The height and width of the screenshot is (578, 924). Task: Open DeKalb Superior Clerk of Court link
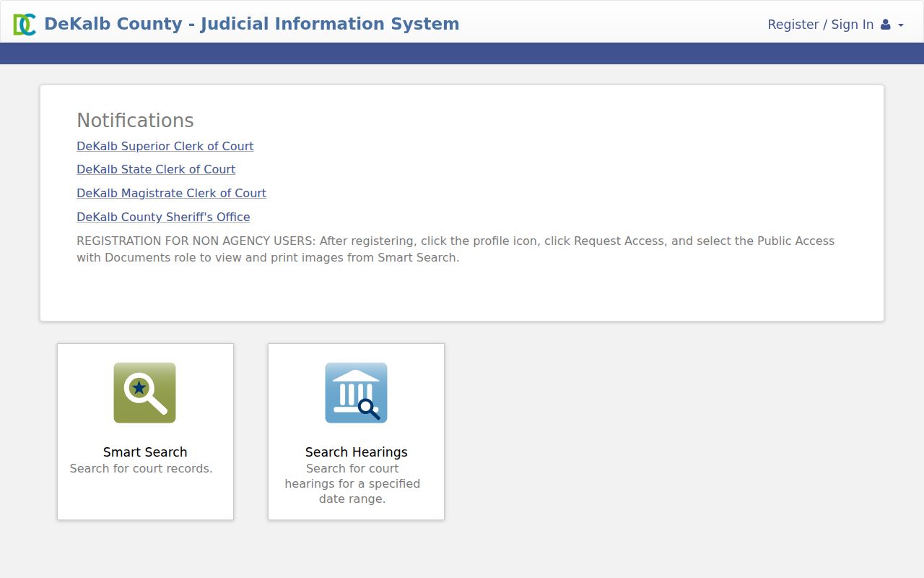(x=165, y=146)
